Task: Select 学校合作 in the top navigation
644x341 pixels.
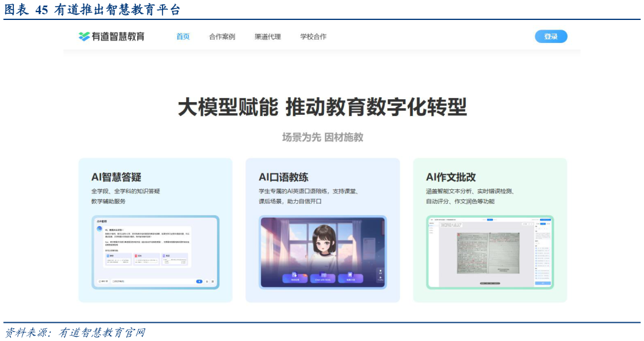Action: pyautogui.click(x=313, y=36)
